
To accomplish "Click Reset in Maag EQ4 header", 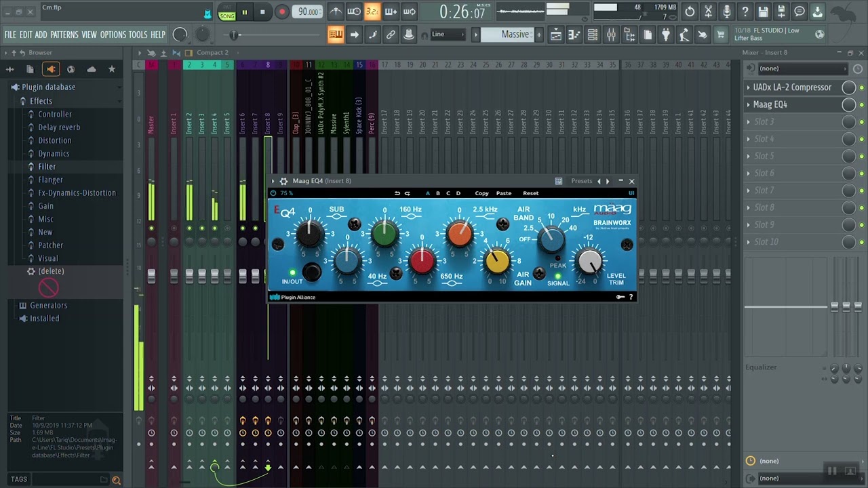I will (530, 193).
